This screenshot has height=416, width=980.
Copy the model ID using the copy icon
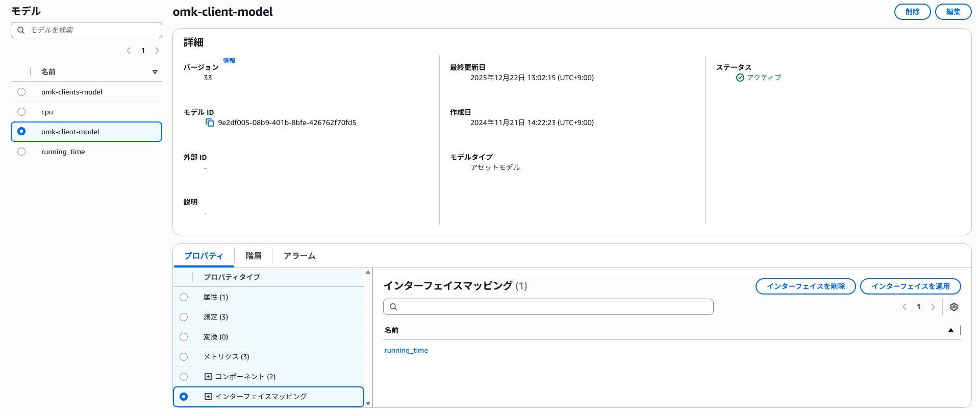(x=209, y=123)
